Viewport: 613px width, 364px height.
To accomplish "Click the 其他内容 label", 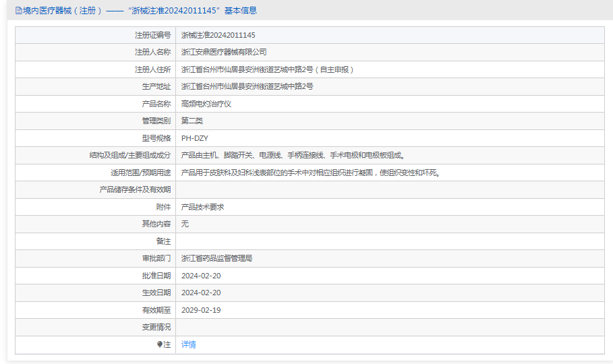I will pyautogui.click(x=156, y=224).
